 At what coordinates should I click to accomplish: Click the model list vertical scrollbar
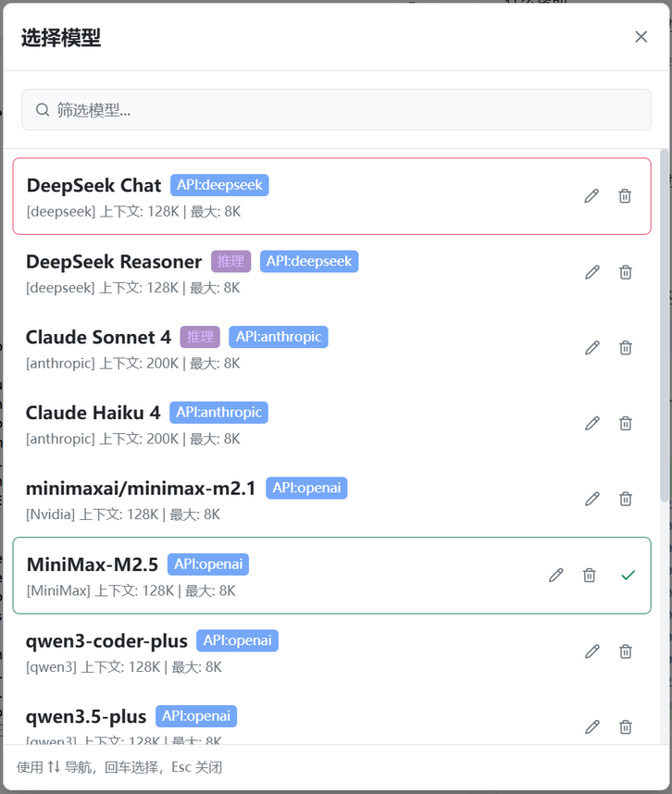coord(664,324)
